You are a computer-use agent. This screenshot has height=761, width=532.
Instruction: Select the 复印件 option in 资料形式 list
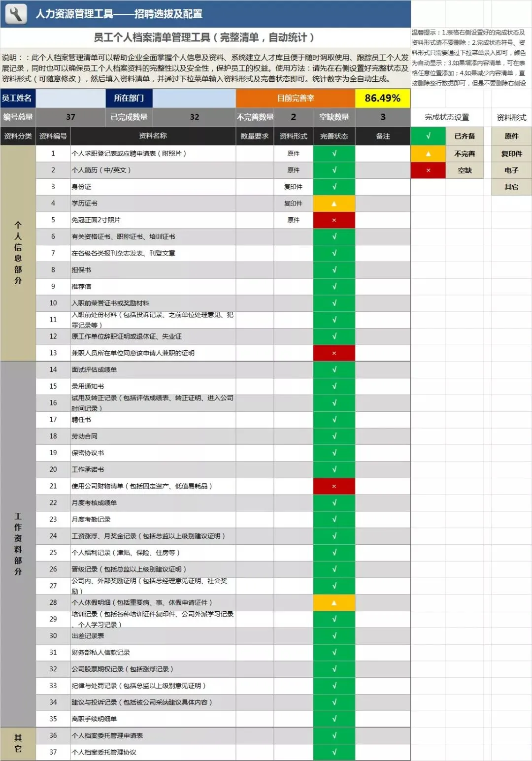511,154
